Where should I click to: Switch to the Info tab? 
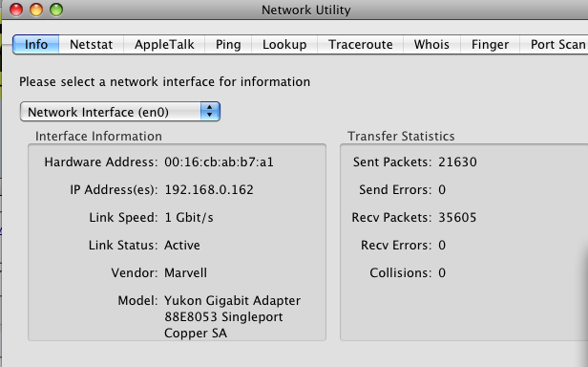pyautogui.click(x=35, y=44)
